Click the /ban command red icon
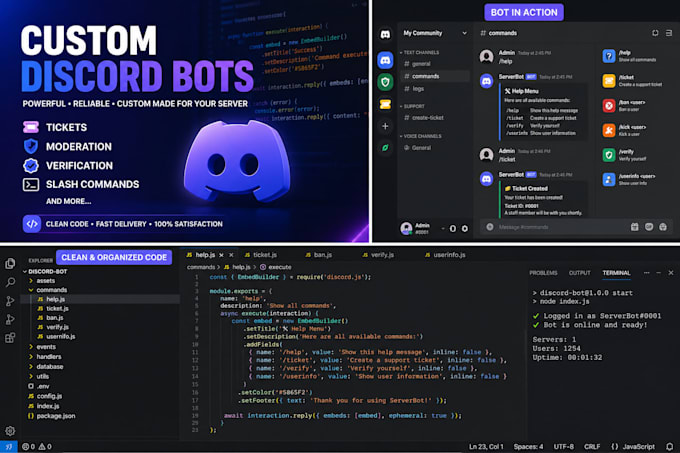680x453 pixels. coord(609,105)
